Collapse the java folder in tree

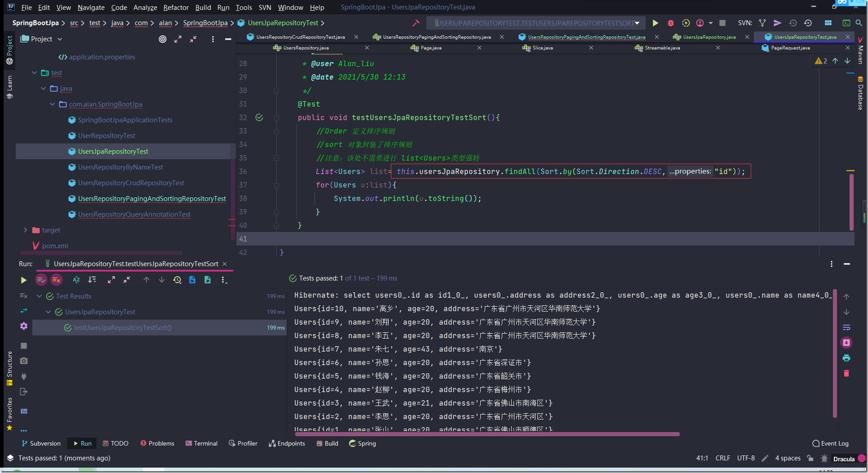tap(43, 89)
